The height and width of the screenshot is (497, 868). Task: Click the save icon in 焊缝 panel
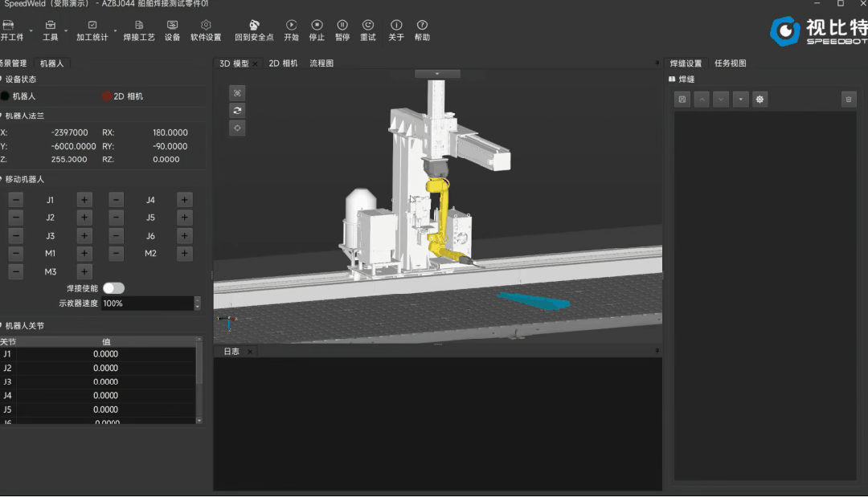tap(682, 99)
